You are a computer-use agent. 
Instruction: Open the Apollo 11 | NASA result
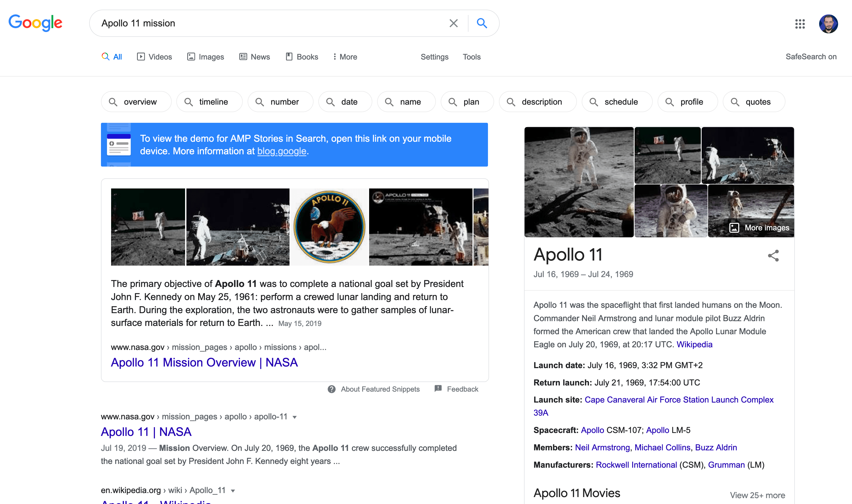point(146,432)
